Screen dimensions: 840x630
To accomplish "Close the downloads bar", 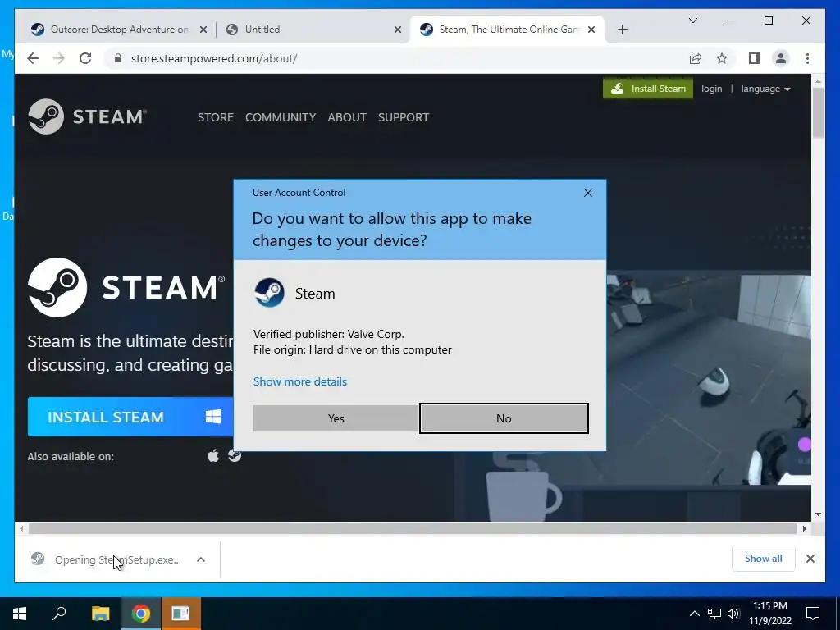I will [x=810, y=559].
